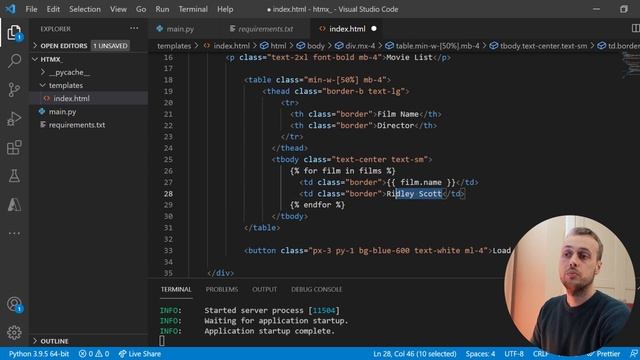
Task: Click the terminal input cursor
Action: click(x=162, y=341)
